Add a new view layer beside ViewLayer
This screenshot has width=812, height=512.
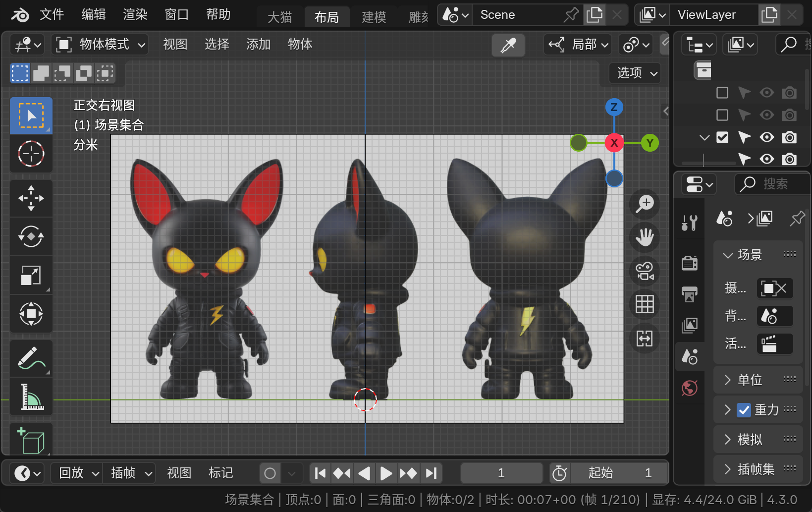(x=769, y=15)
